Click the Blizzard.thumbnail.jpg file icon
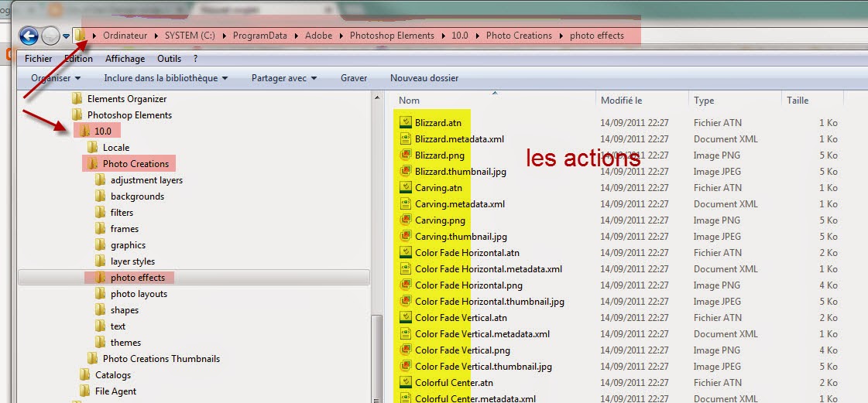 coord(406,172)
